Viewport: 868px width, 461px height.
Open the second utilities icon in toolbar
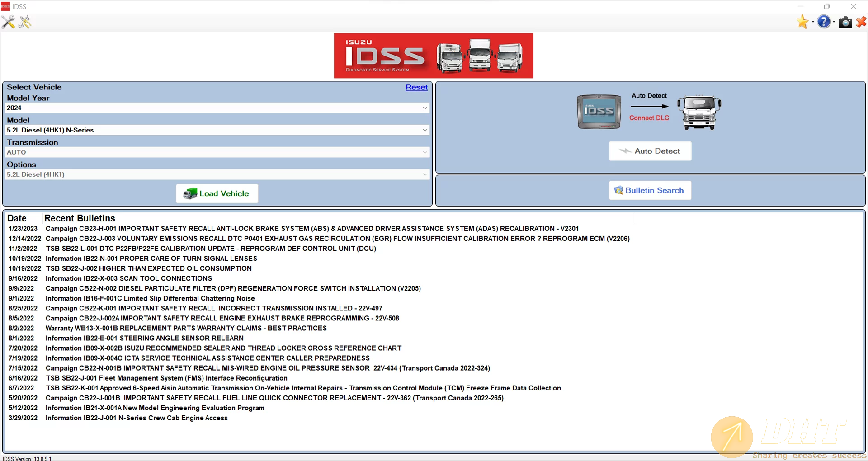[25, 22]
